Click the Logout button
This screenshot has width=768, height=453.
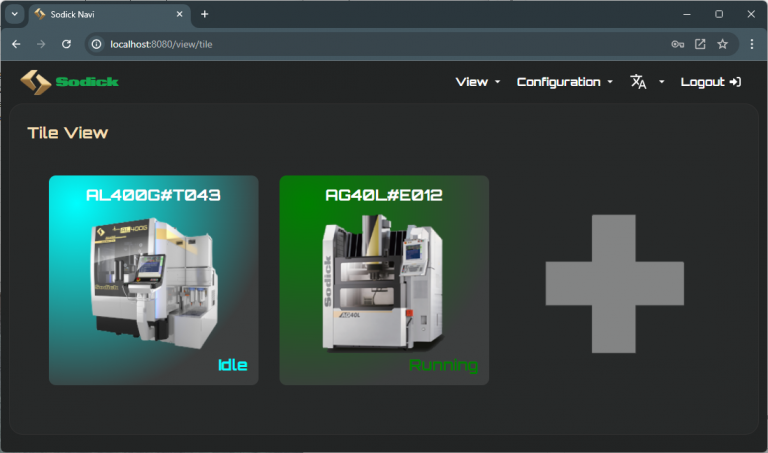[711, 82]
